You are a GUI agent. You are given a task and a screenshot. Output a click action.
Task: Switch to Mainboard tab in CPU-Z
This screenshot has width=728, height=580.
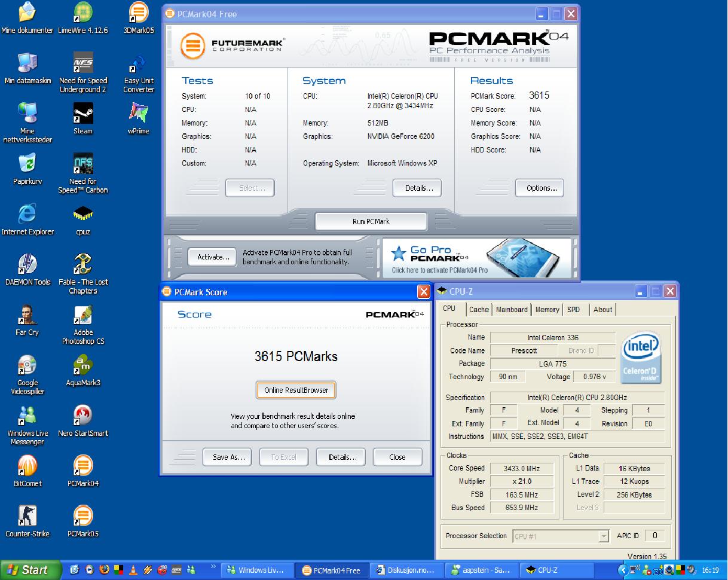click(512, 309)
